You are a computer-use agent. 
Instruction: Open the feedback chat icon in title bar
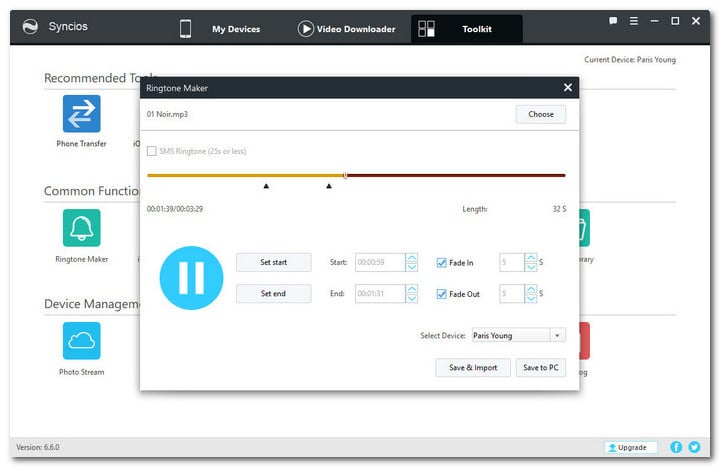(x=613, y=21)
